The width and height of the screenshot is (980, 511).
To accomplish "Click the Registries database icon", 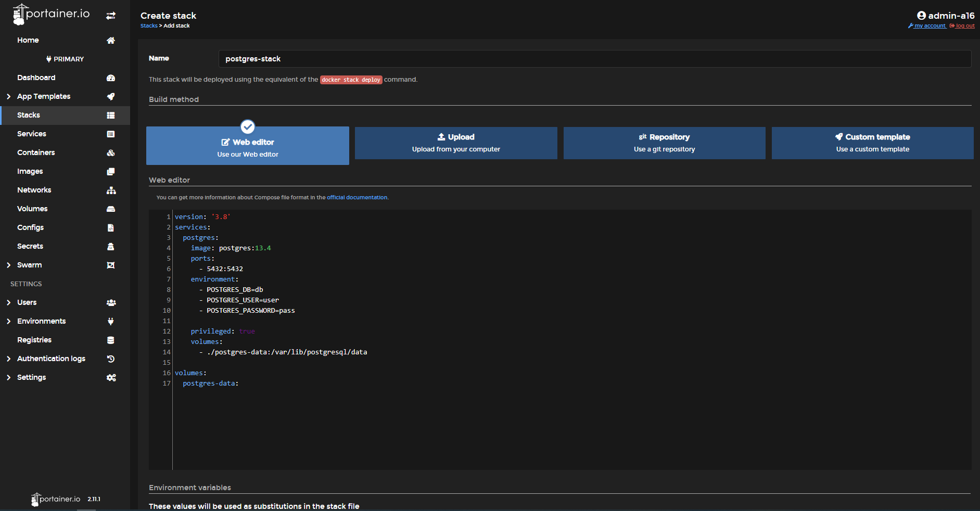I will click(111, 340).
